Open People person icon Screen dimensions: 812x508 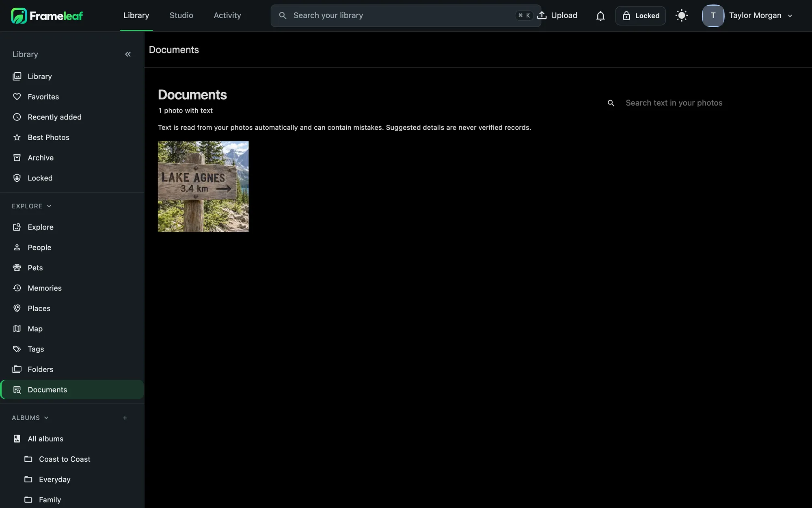click(x=17, y=247)
